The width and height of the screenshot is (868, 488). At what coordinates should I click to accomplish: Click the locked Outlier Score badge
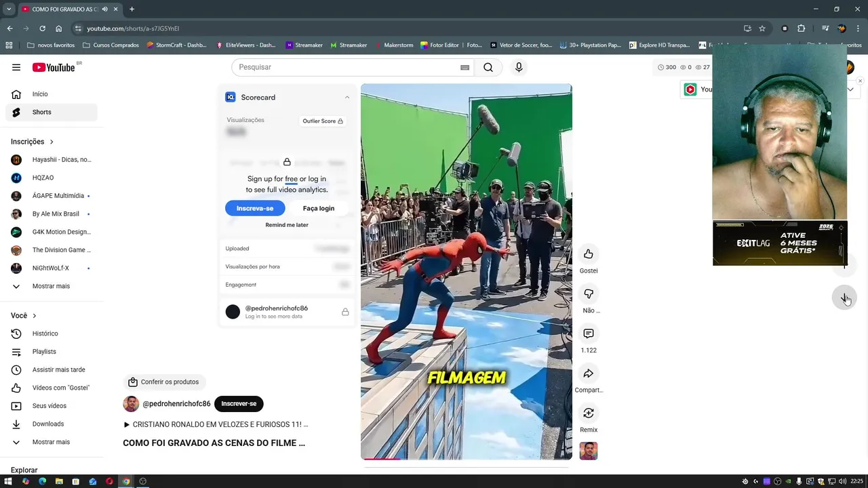(x=323, y=121)
